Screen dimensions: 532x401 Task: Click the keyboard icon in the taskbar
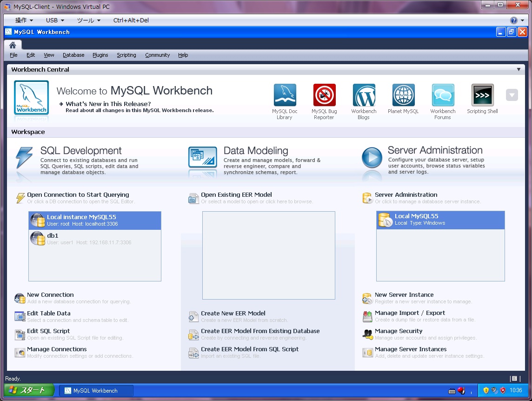pyautogui.click(x=452, y=391)
